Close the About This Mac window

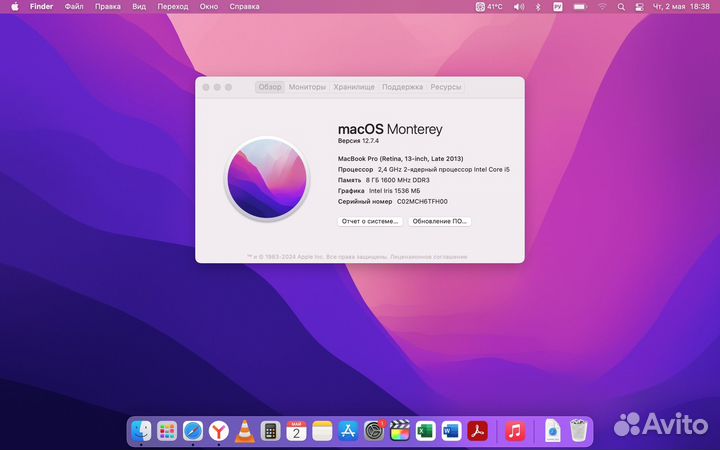click(x=206, y=87)
